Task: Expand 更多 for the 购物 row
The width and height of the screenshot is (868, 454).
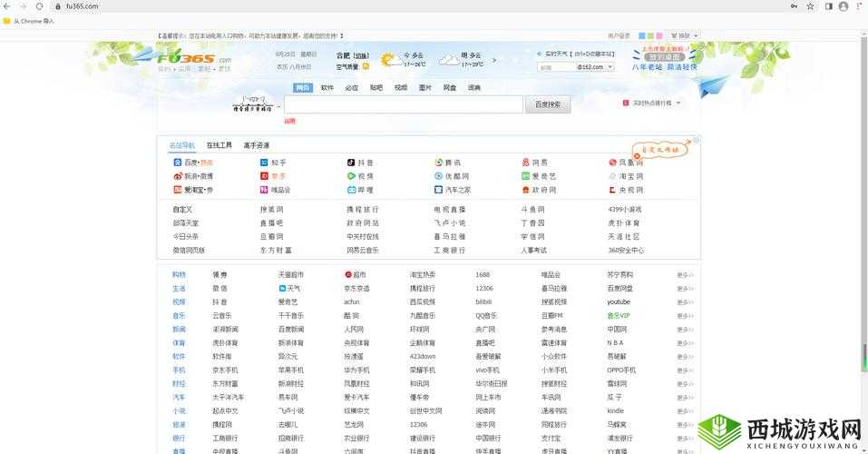Action: coord(685,275)
